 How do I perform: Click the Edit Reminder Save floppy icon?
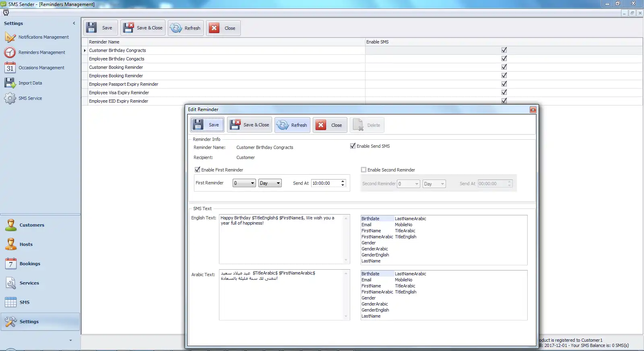click(198, 125)
